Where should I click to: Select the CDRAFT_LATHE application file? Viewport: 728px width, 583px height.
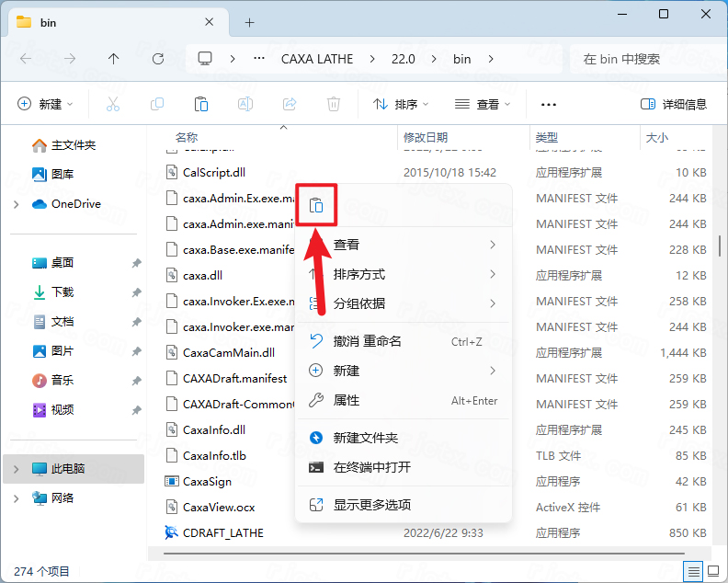click(222, 532)
